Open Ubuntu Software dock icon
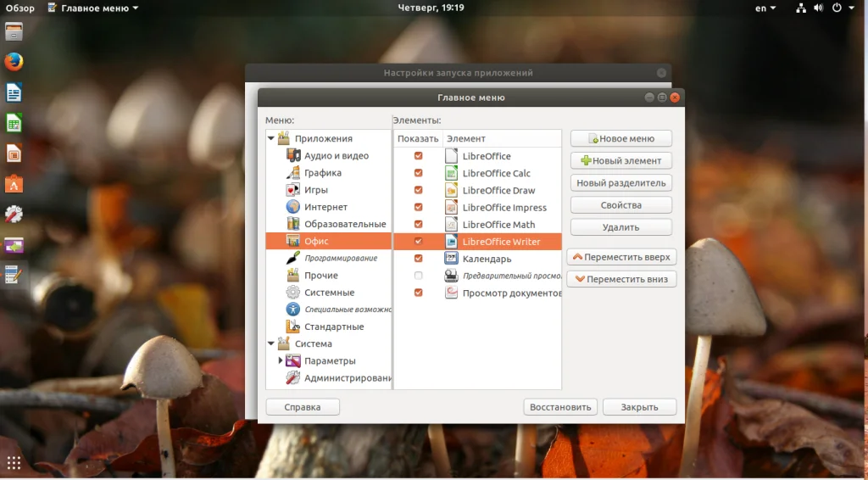The image size is (868, 480). pyautogui.click(x=14, y=183)
